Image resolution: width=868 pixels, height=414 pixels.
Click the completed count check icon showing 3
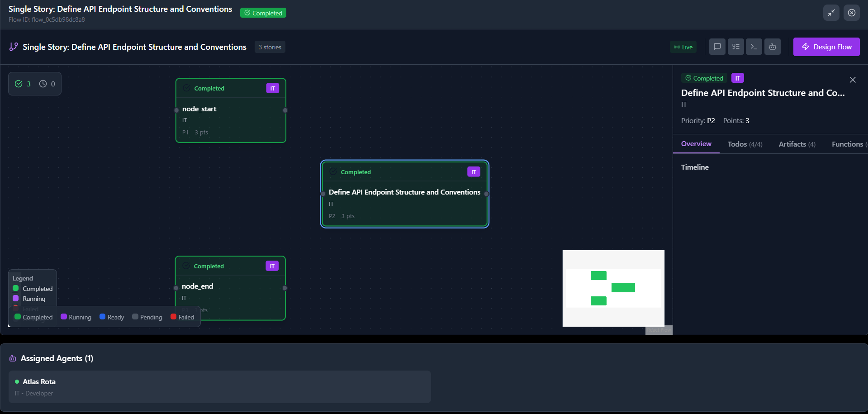tap(19, 84)
